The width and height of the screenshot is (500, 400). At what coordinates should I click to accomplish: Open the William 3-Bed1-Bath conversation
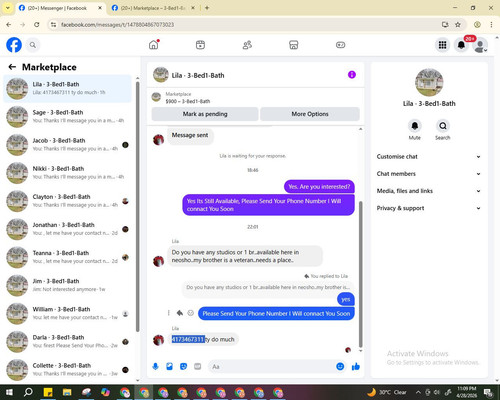[67, 313]
